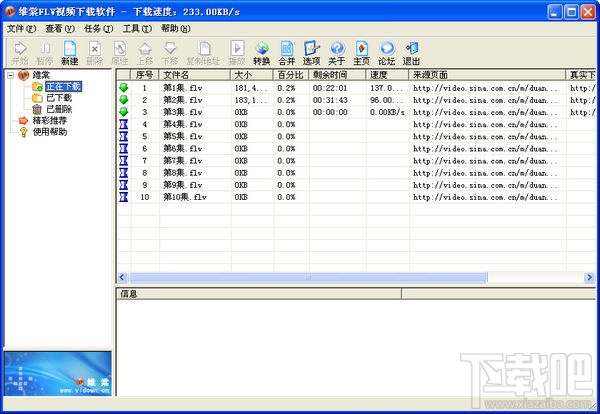This screenshot has width=600, height=414.
Task: Select file name 第5集.flv
Action: [183, 137]
